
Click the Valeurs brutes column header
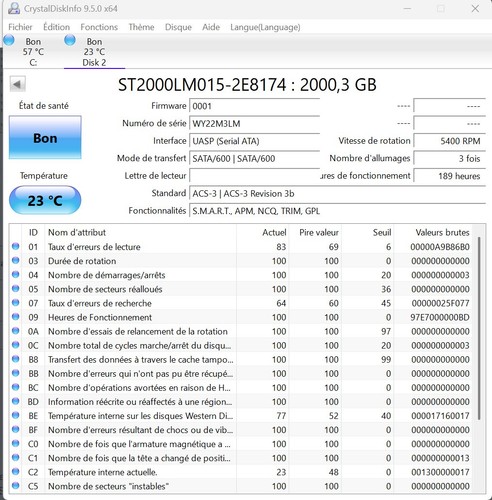433,232
